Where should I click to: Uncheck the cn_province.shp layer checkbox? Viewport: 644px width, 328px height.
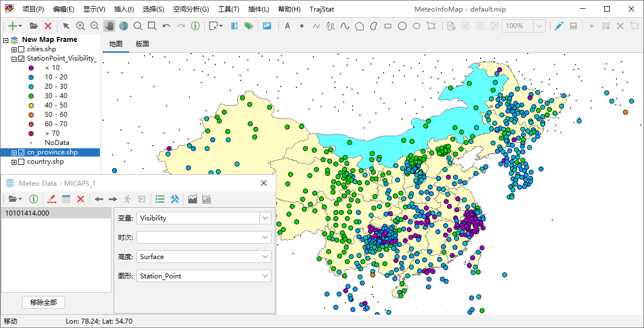22,152
